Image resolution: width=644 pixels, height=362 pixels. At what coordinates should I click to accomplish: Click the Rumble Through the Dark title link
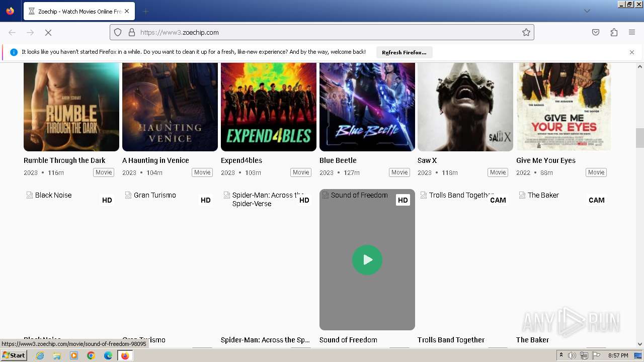click(64, 160)
